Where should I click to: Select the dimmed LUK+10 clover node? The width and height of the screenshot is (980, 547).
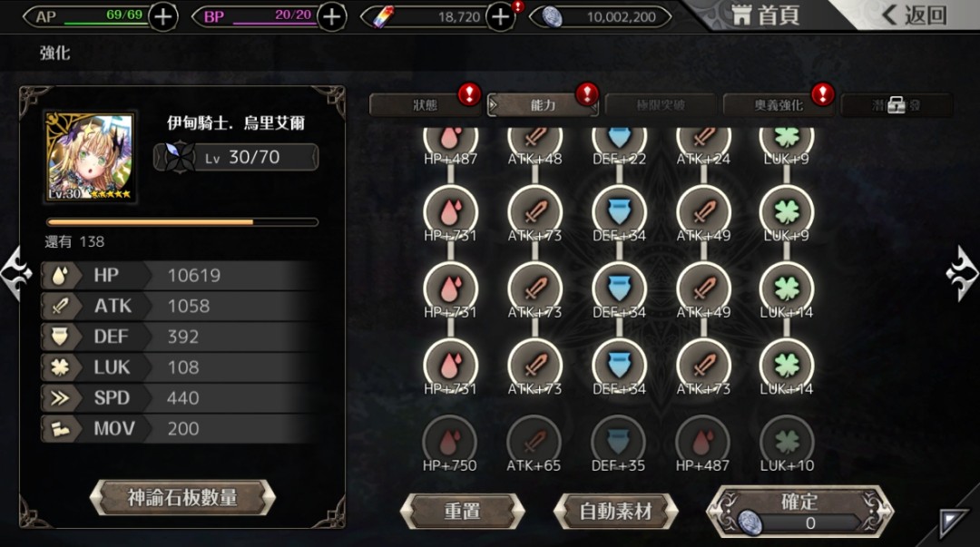click(x=787, y=442)
